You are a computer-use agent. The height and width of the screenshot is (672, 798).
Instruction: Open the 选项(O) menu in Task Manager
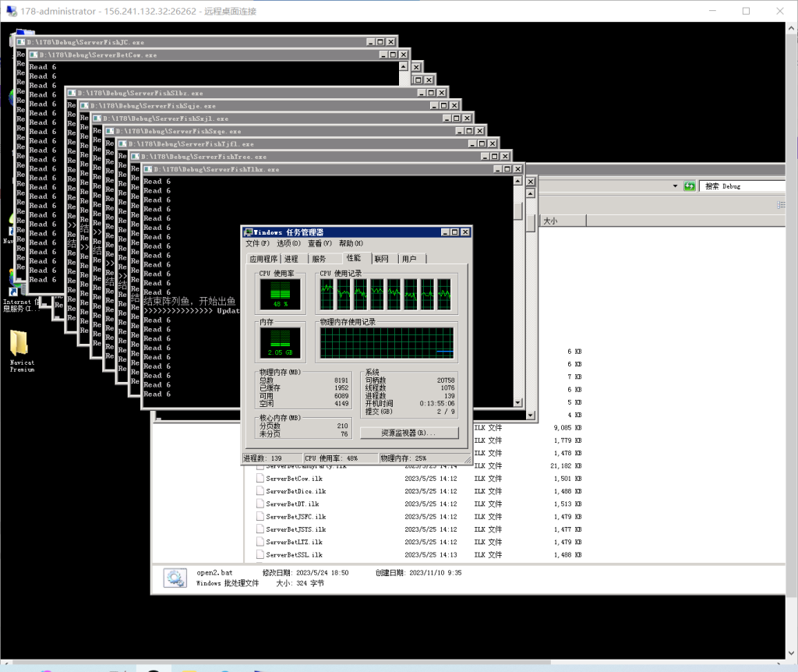289,244
